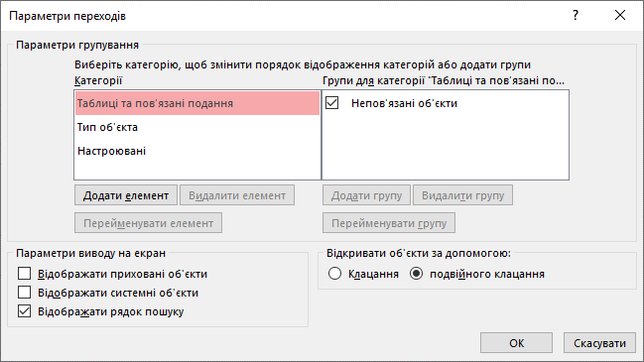Click the Видалити елемент button
This screenshot has height=362, width=644.
tap(237, 195)
